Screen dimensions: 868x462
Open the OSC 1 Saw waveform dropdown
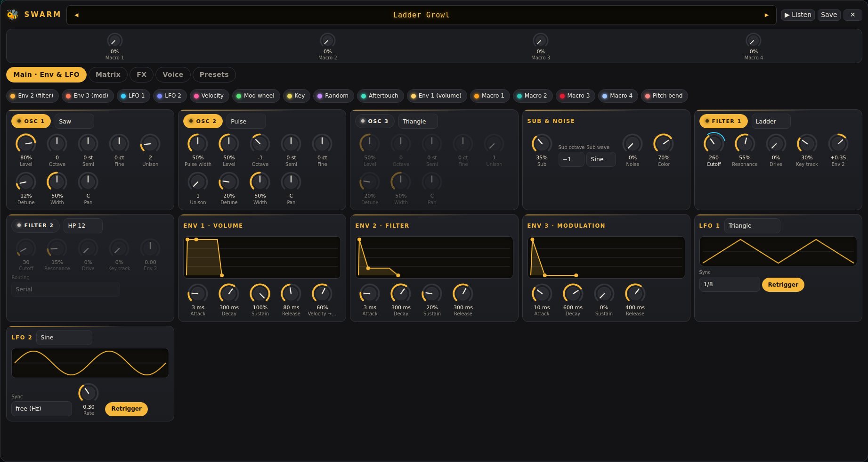(74, 121)
